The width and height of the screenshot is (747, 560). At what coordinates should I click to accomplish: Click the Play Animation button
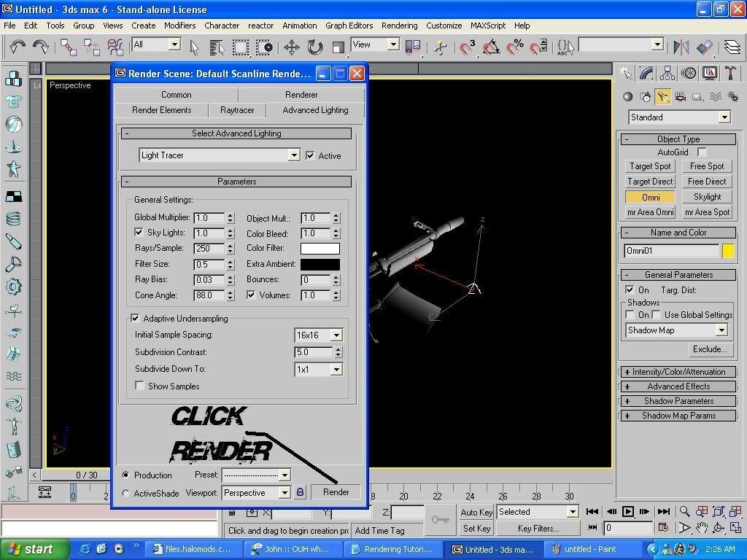628,511
